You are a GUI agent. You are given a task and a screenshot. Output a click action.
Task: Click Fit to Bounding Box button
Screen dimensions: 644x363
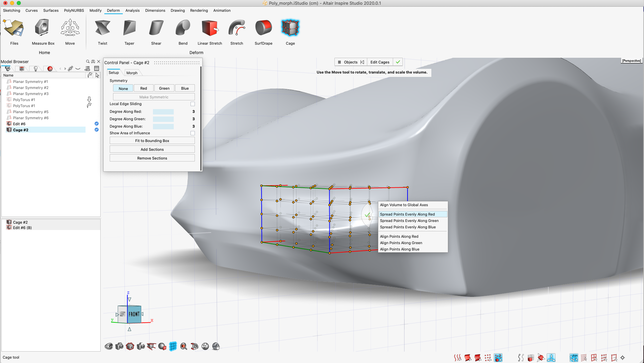pos(152,141)
